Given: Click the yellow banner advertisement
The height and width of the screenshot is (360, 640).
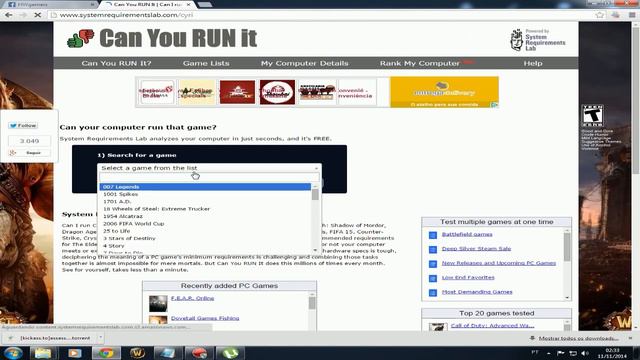Looking at the screenshot, I should point(444,92).
